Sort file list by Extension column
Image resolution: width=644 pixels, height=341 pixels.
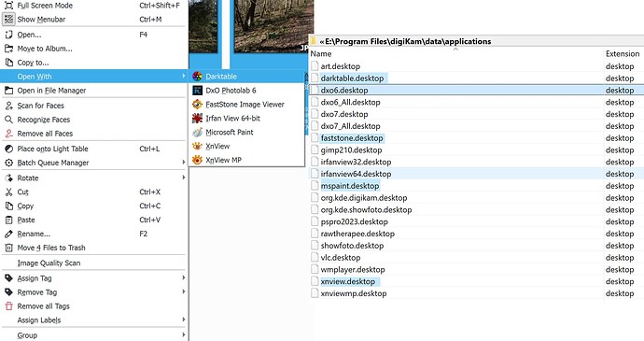[623, 54]
